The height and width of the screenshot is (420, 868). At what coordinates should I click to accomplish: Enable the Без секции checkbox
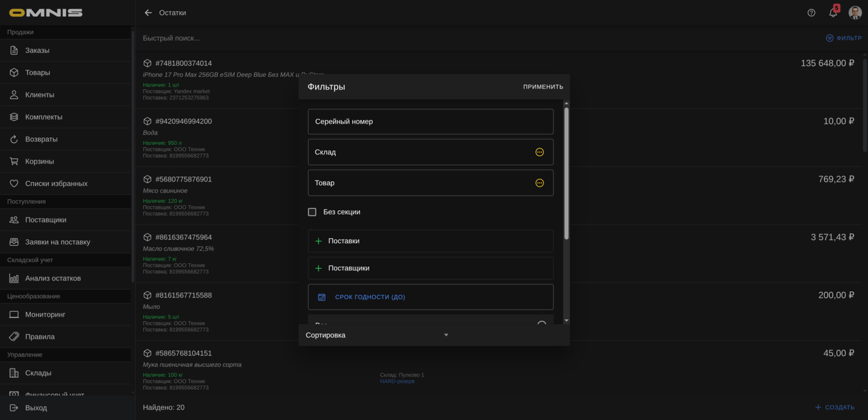tap(312, 212)
